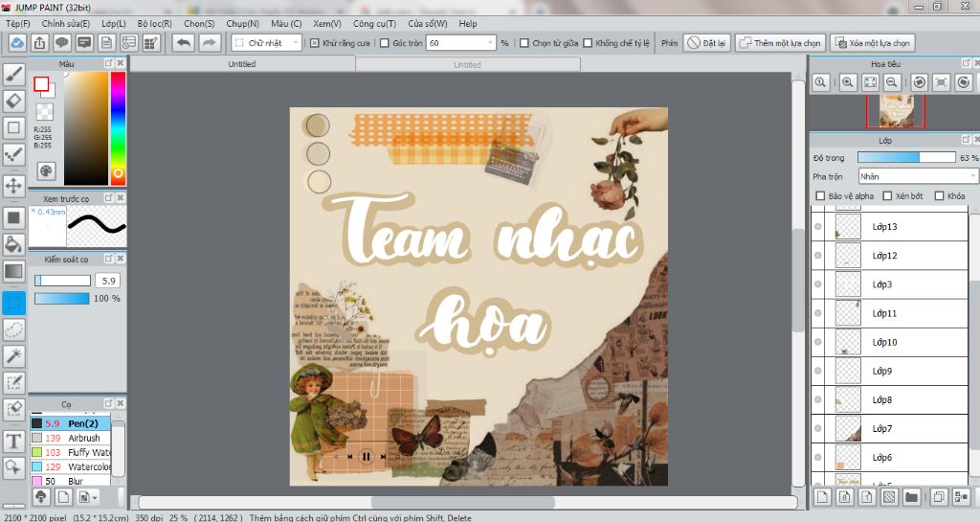Select Lớp11 layer row

(889, 312)
